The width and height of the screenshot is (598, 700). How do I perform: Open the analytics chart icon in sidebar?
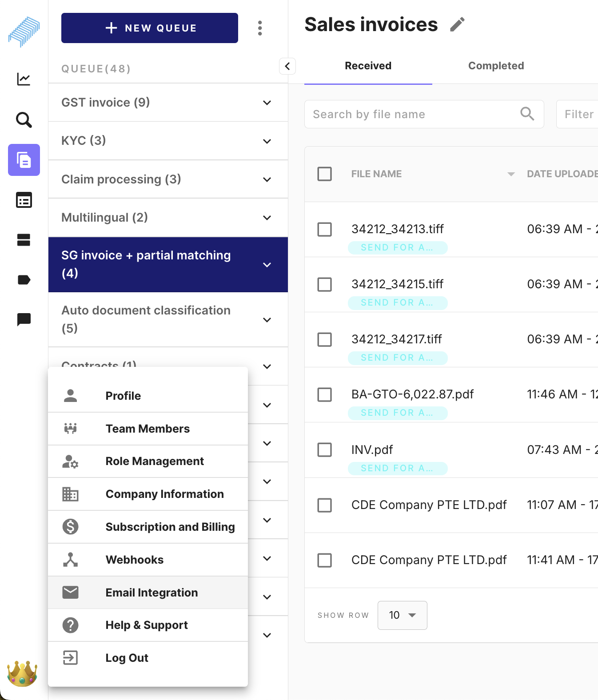pyautogui.click(x=24, y=80)
